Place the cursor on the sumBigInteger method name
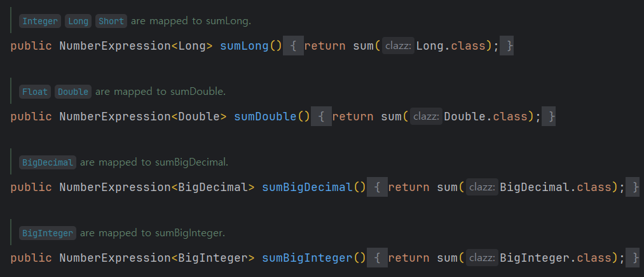The image size is (644, 277). [307, 258]
